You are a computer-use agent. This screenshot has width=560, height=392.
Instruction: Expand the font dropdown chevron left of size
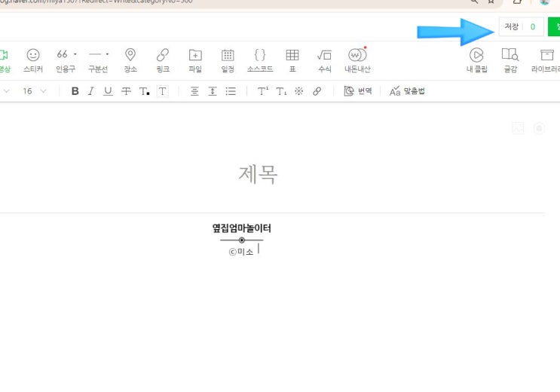[7, 91]
